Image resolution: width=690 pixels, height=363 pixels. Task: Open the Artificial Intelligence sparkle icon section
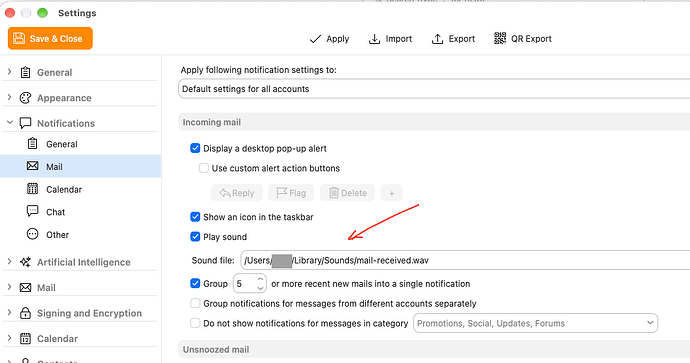pos(26,262)
